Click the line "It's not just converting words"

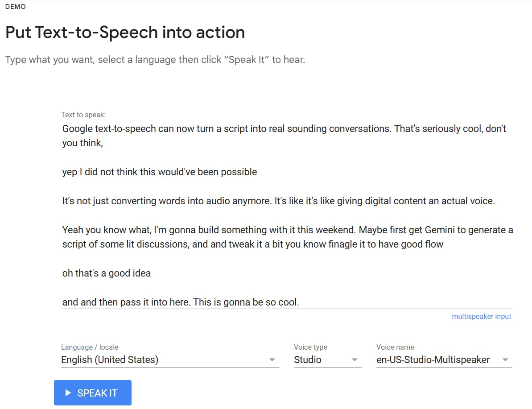pyautogui.click(x=279, y=201)
